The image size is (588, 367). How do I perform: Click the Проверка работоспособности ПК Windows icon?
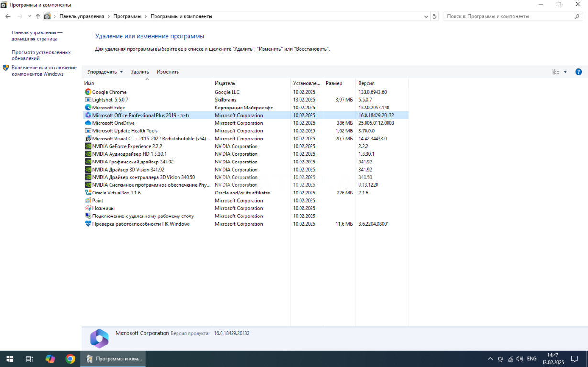(88, 224)
